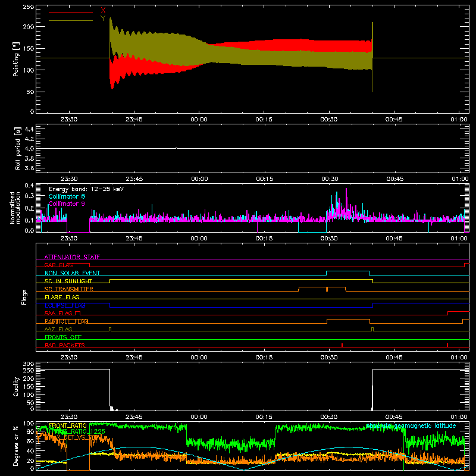Click the olive Y legend line sample
Screen dimensions: 476x476
pos(71,20)
